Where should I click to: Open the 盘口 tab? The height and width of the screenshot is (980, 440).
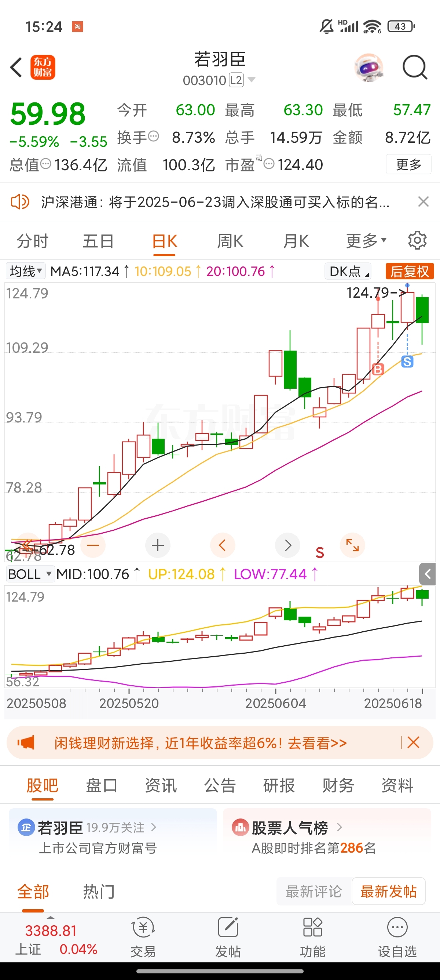pos(102,785)
